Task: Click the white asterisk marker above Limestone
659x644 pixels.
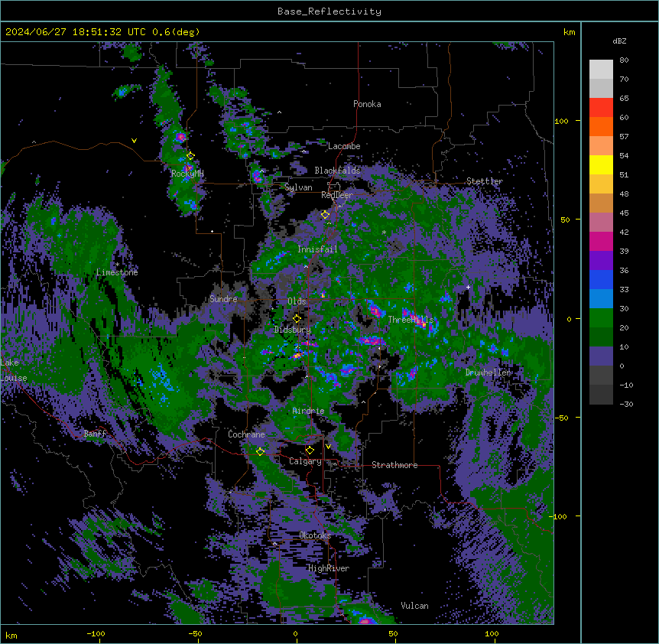Action: point(117,265)
